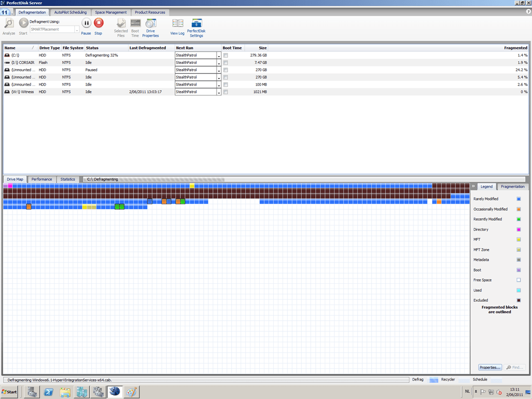Open Paint palette icon in taskbar
Screen dimensions: 532x399
click(x=131, y=392)
